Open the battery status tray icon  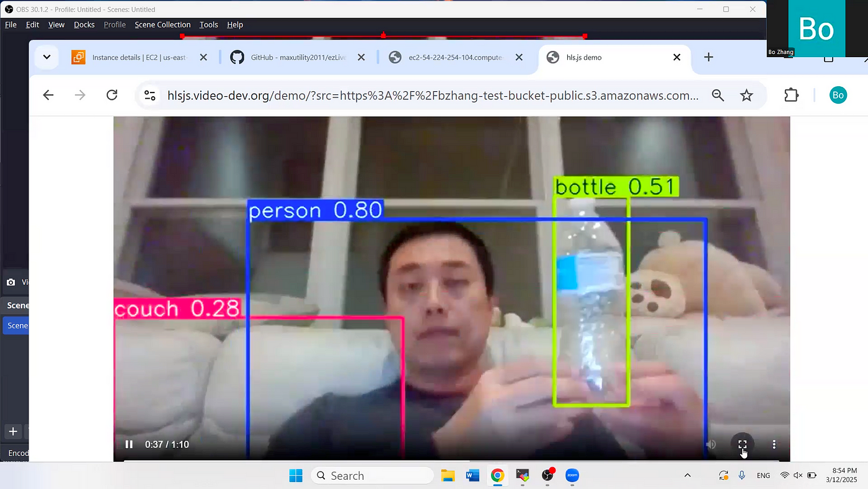(812, 476)
